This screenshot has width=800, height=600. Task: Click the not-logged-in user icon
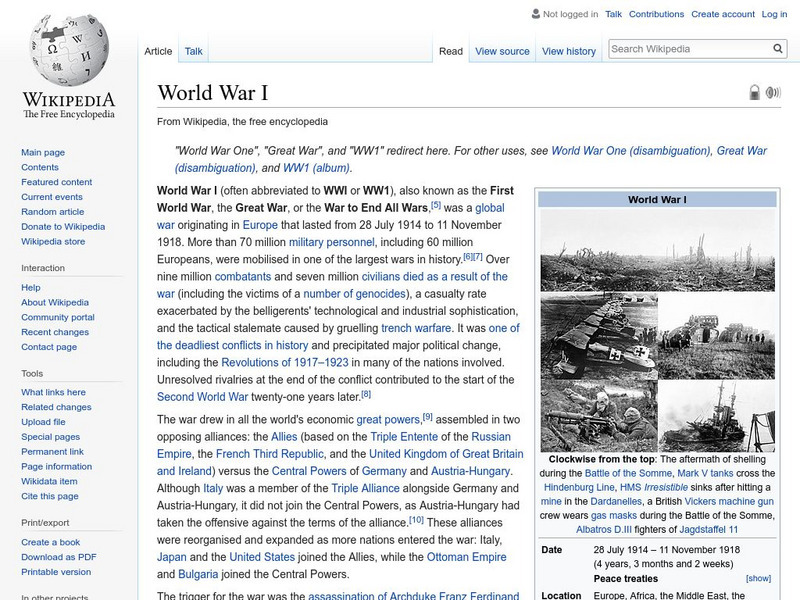click(x=536, y=14)
